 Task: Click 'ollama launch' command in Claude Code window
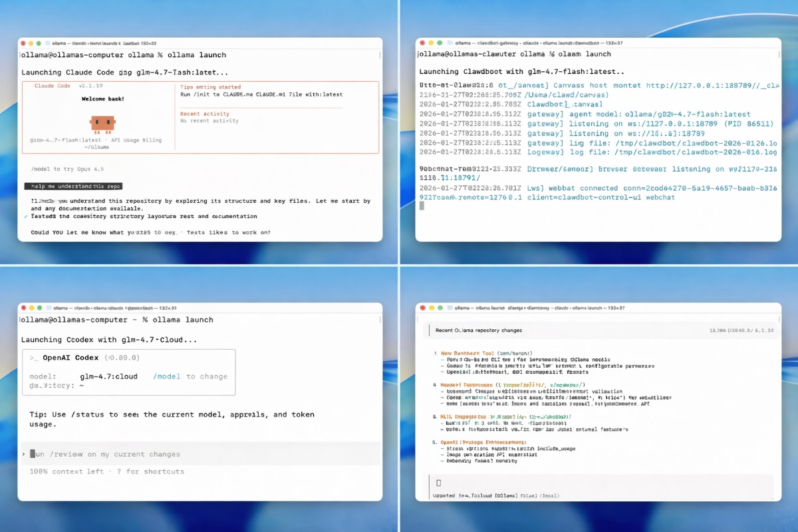point(196,55)
